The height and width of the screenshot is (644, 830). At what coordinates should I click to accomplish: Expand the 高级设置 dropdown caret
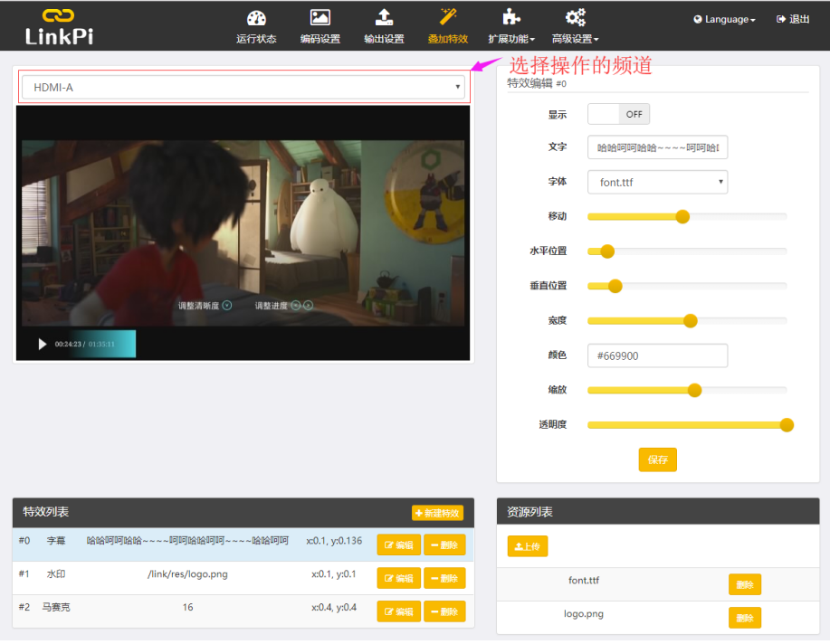coord(596,40)
